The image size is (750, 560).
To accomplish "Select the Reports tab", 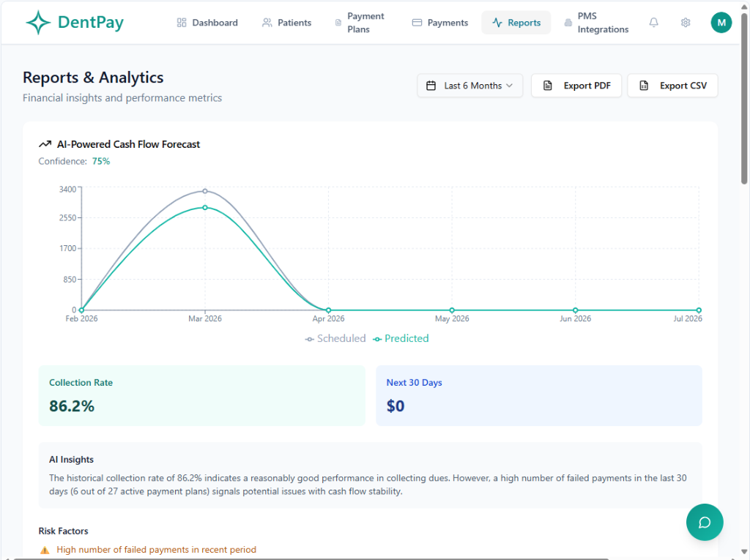I will click(x=516, y=23).
